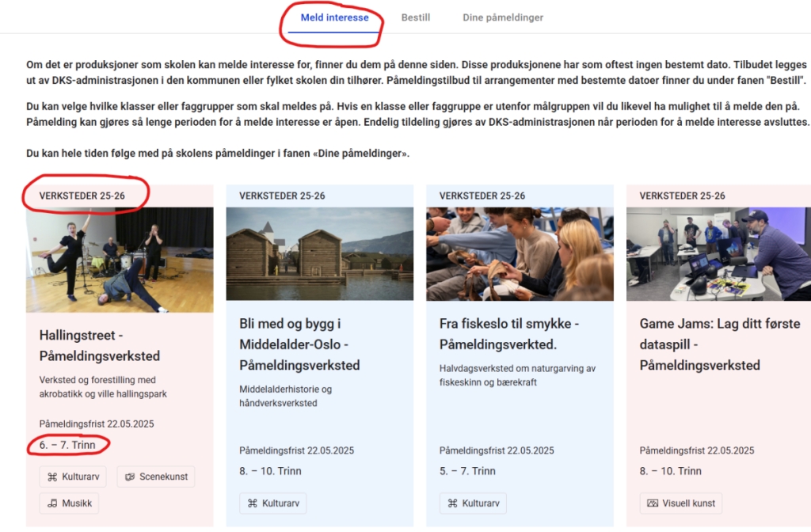The image size is (811, 532).
Task: Click Kulturarv icon on Hallingstreet card
Action: click(x=52, y=477)
